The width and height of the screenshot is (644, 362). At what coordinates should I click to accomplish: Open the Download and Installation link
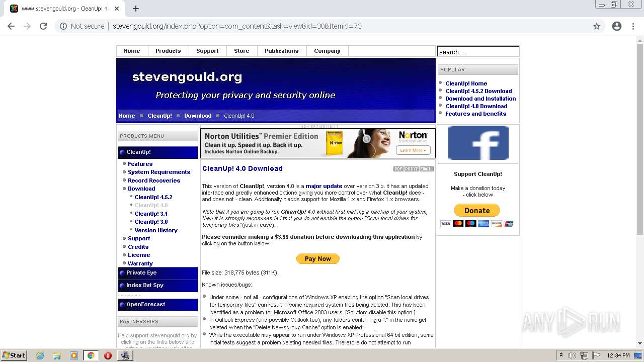click(x=480, y=99)
